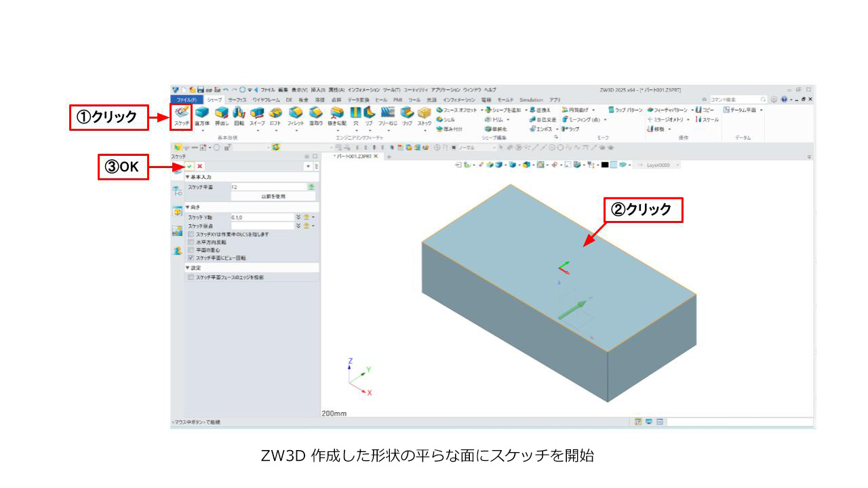Apply the 厚み付け (Thicken) command
The height and width of the screenshot is (488, 868).
click(x=450, y=129)
